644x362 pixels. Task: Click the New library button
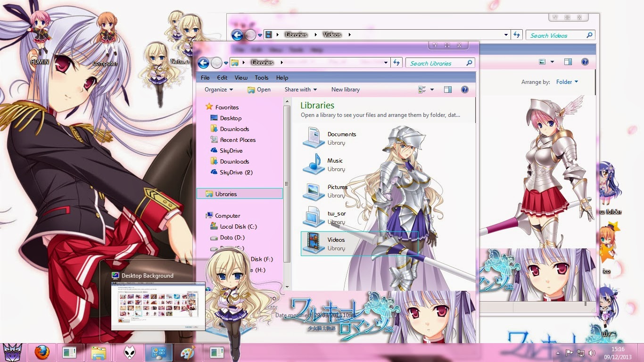click(x=346, y=90)
